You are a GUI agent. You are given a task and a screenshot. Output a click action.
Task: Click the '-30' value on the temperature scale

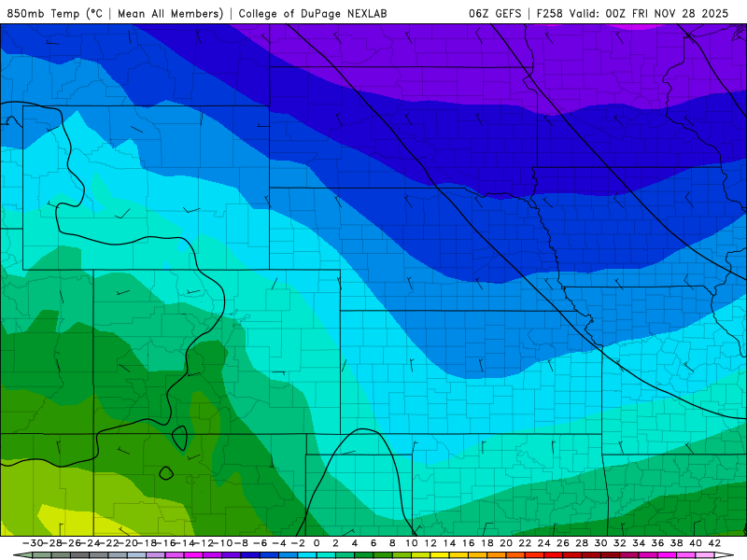(x=33, y=543)
